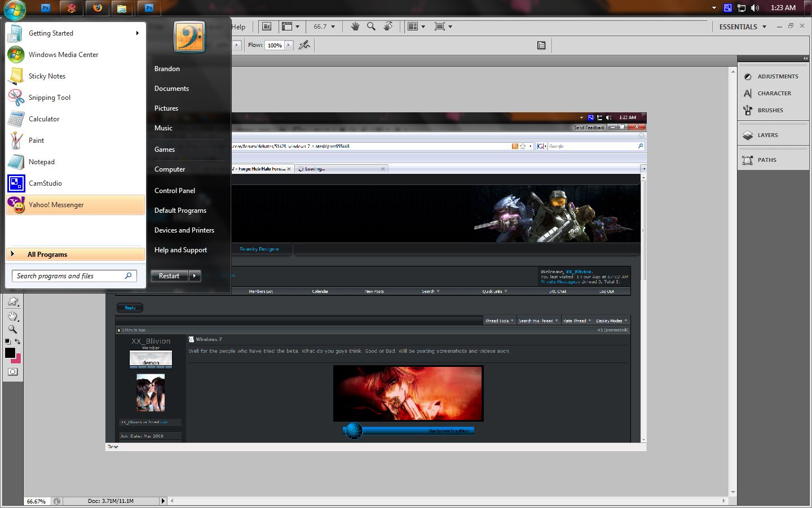The height and width of the screenshot is (508, 812).
Task: Open Documents from Start menu
Action: click(172, 89)
